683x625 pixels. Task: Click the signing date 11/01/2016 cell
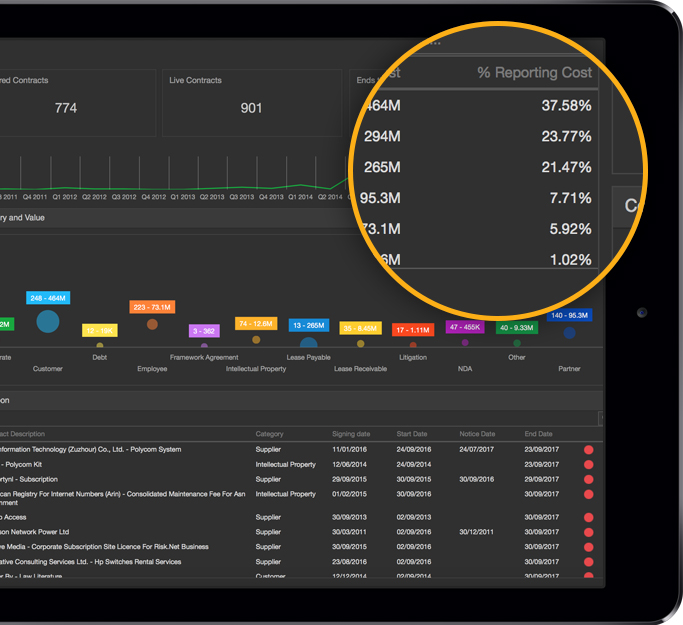[x=349, y=449]
